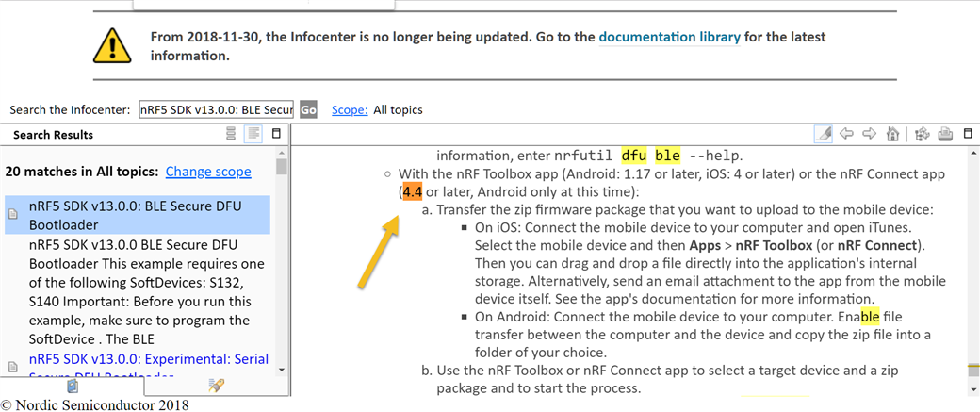980x412 pixels.
Task: Go back with the left arrow icon
Action: [847, 134]
